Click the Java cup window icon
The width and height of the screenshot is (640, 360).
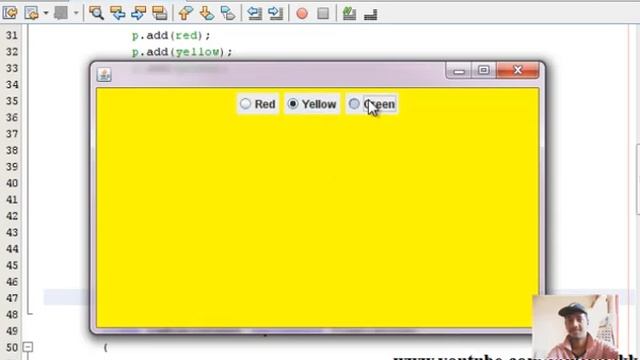[104, 75]
